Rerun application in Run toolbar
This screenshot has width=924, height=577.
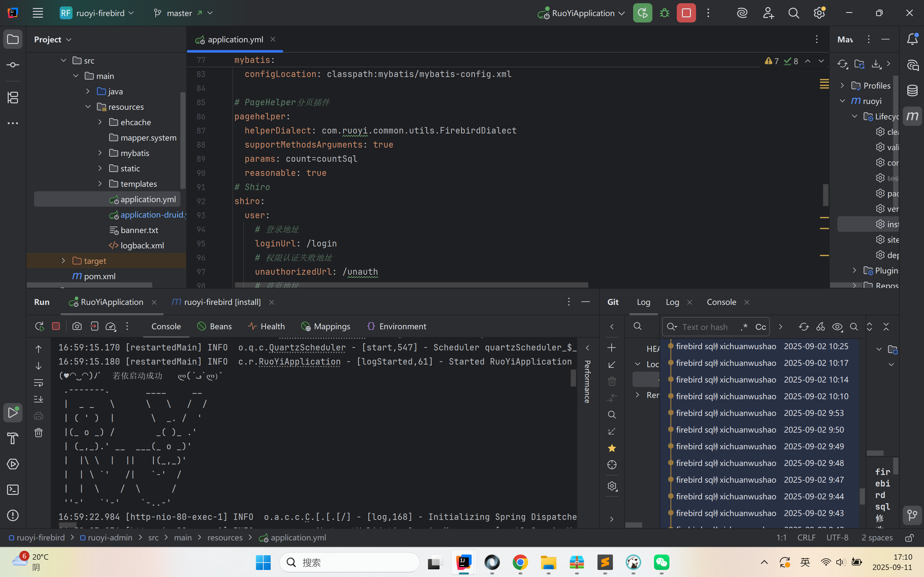[39, 326]
